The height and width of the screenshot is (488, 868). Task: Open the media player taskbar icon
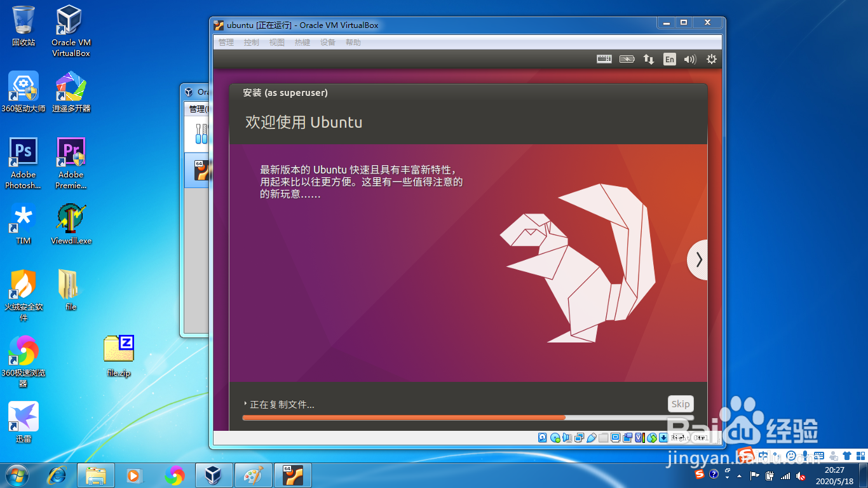click(134, 475)
